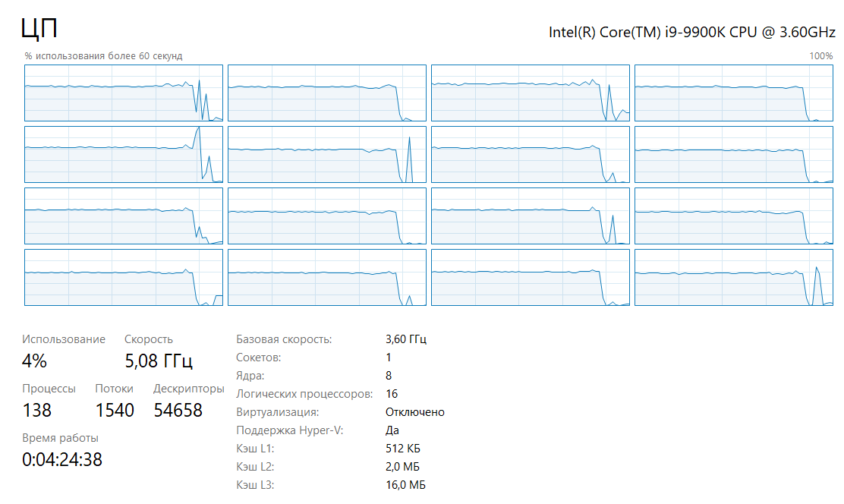Click the Виртуализация Отключено status

click(x=415, y=412)
